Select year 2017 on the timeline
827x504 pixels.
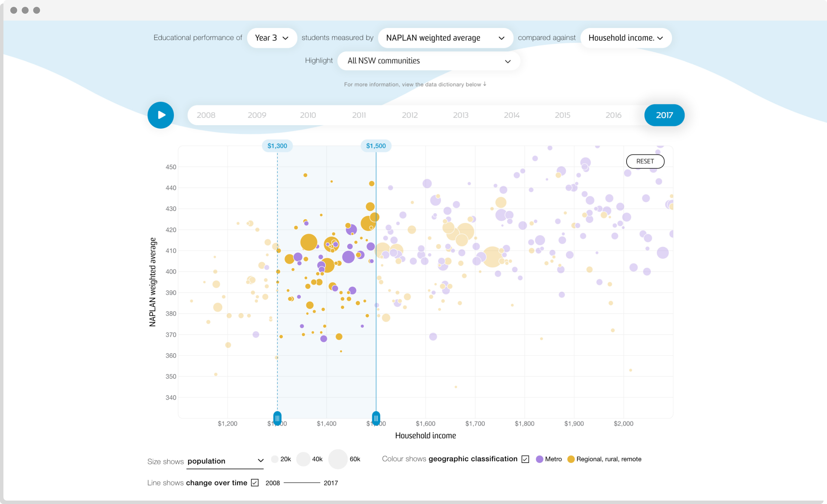pyautogui.click(x=664, y=115)
